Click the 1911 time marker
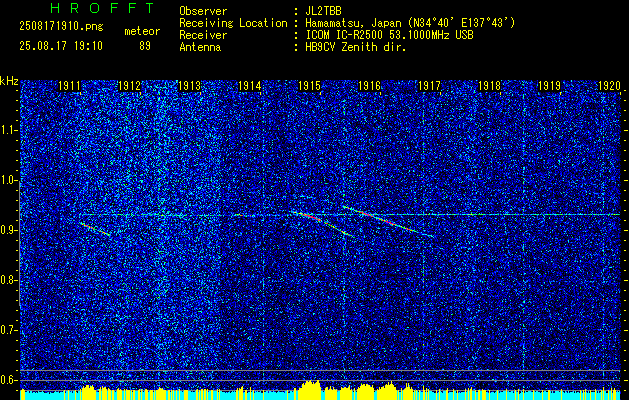The height and width of the screenshot is (400, 629). (x=69, y=85)
